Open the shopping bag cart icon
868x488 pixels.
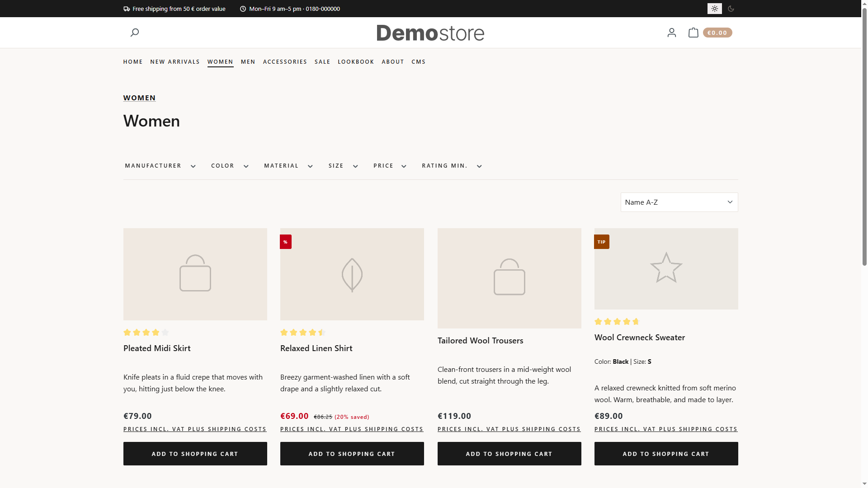pos(693,33)
